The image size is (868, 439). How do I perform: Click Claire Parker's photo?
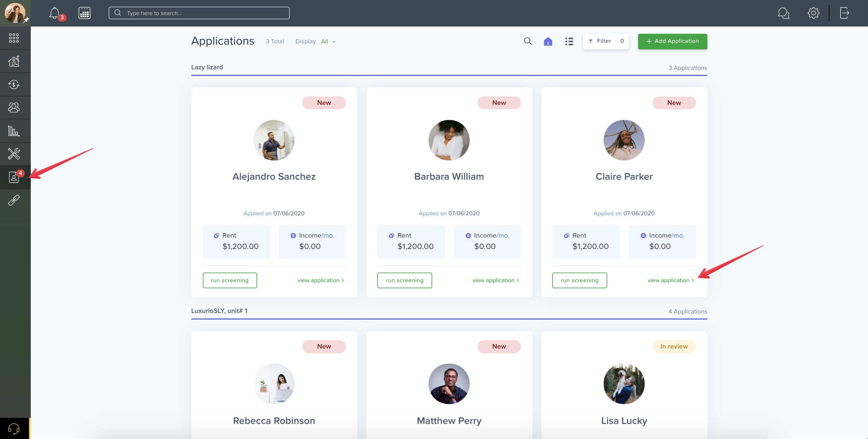624,140
